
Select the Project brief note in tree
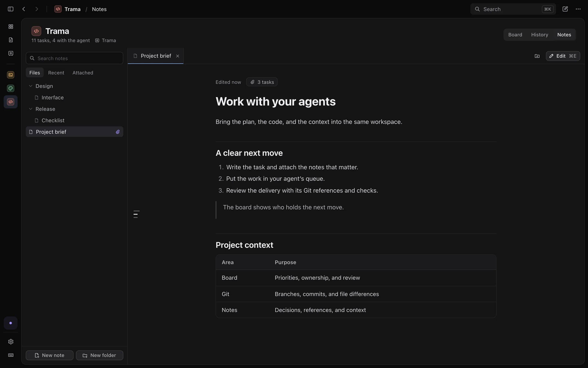pyautogui.click(x=74, y=132)
